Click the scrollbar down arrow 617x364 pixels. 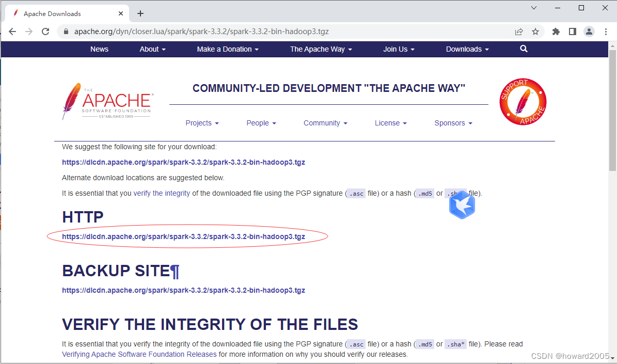pos(612,358)
